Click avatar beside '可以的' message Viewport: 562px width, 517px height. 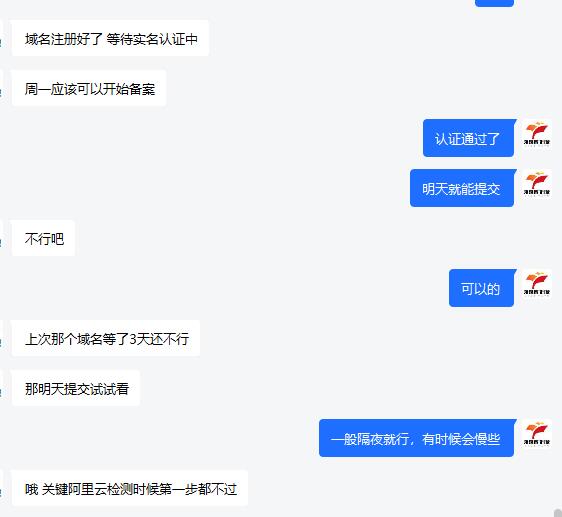click(x=537, y=285)
